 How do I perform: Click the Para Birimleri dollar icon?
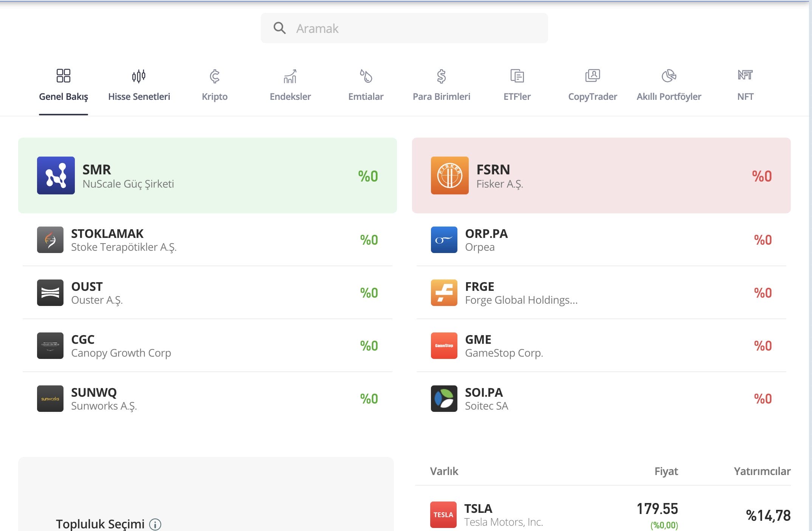442,76
